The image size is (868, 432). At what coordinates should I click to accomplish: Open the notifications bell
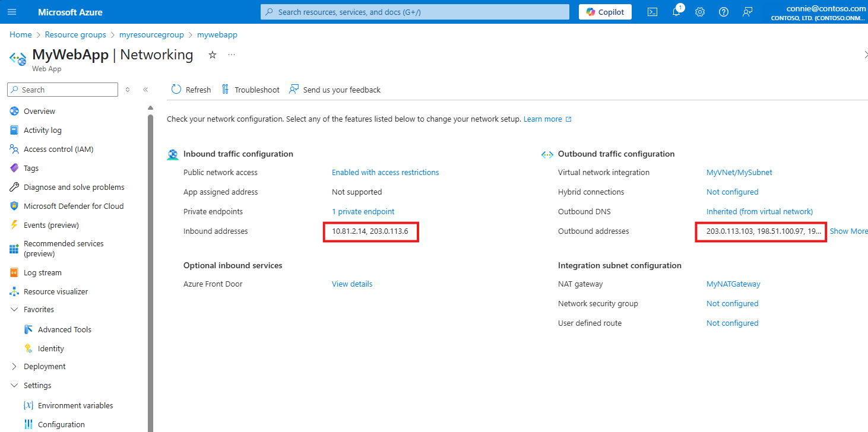click(x=676, y=12)
